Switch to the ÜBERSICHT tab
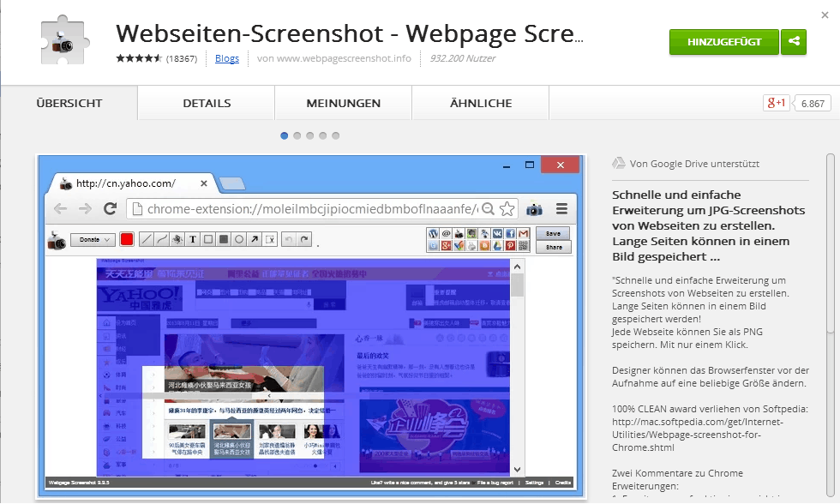The image size is (840, 504). click(69, 103)
